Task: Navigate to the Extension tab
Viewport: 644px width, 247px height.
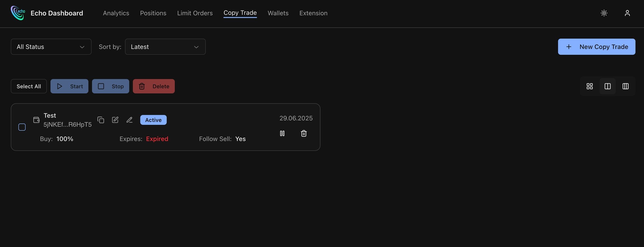Action: pos(313,13)
